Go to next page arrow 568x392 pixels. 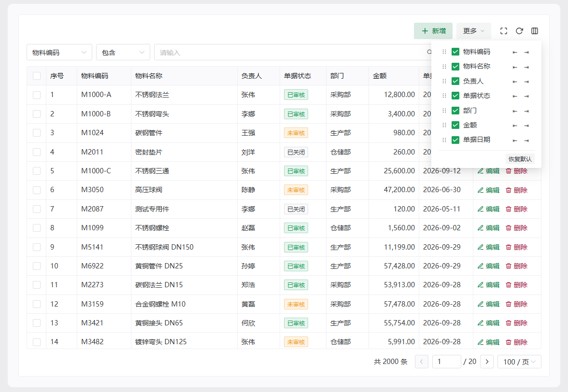487,362
